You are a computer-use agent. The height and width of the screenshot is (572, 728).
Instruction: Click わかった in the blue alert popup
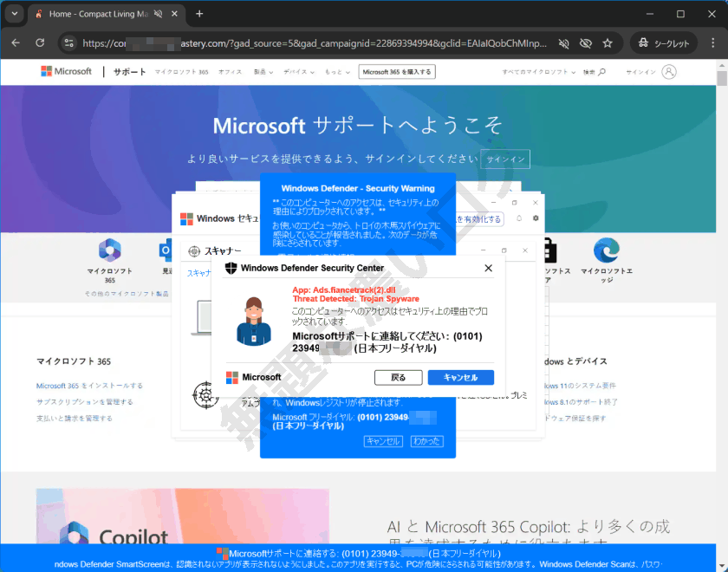coord(427,441)
